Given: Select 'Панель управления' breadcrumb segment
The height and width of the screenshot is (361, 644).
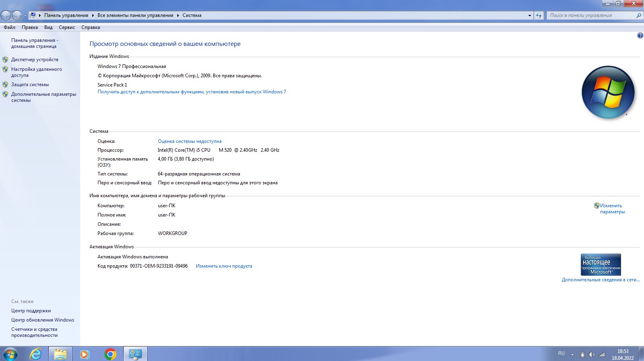Looking at the screenshot, I should click(x=66, y=15).
